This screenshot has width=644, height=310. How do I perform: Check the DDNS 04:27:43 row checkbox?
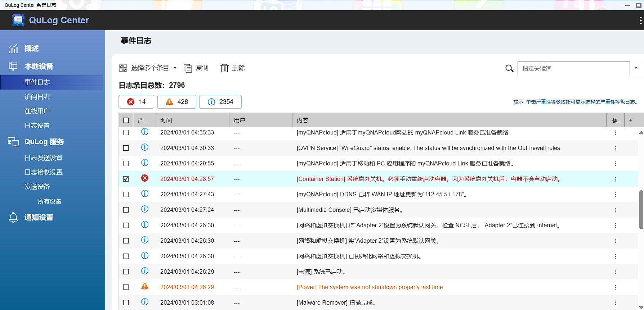pos(126,194)
